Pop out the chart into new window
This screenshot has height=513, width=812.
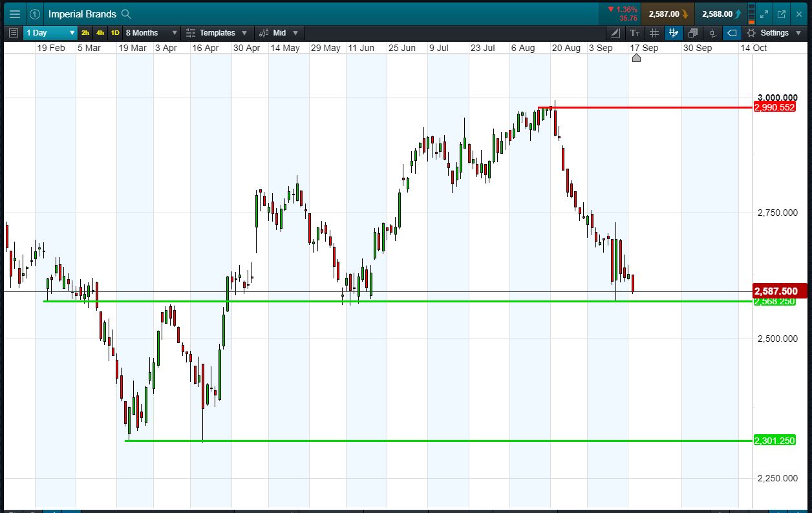pos(781,14)
